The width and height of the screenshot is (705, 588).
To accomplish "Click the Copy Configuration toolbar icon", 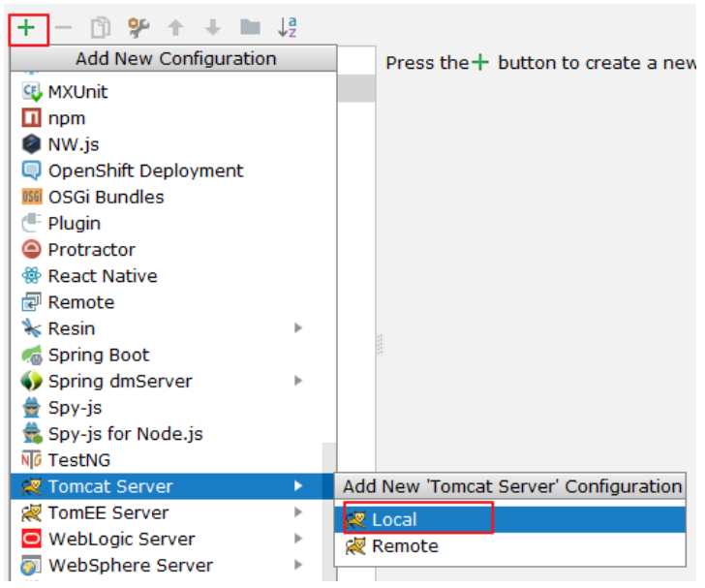I will (101, 28).
